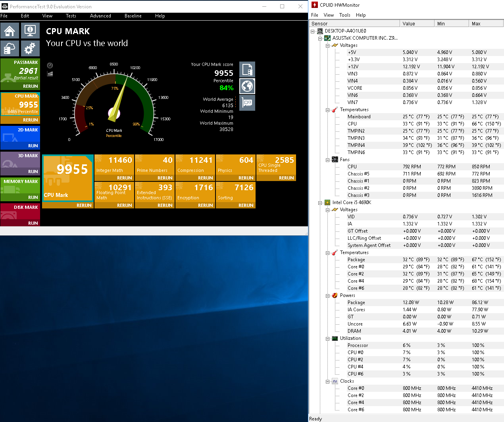This screenshot has width=504, height=422.
Task: Click the Fans icon in HWMonitor
Action: (x=335, y=160)
